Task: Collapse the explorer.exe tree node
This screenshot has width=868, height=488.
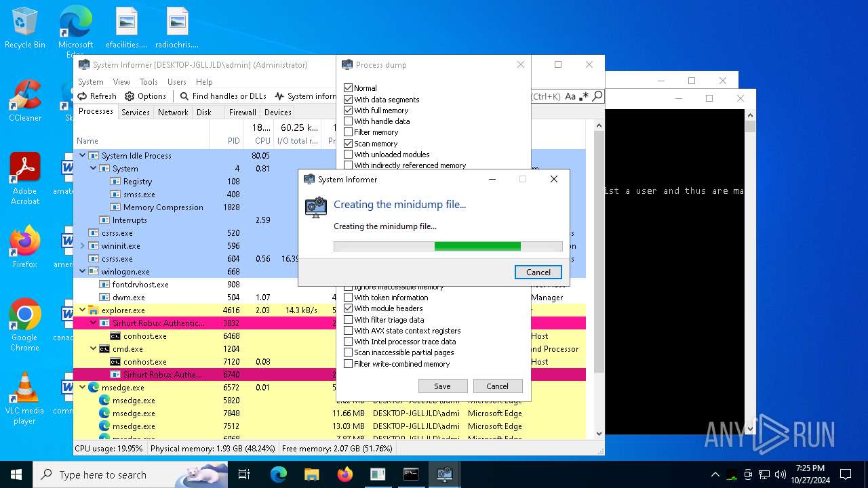Action: point(83,310)
